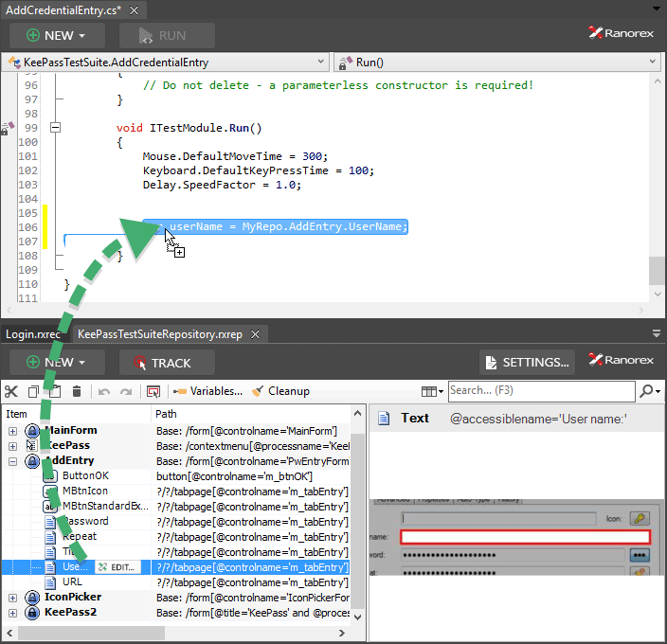Expand the IconPicker tree node
Screen dimensions: 667x644
[12, 599]
